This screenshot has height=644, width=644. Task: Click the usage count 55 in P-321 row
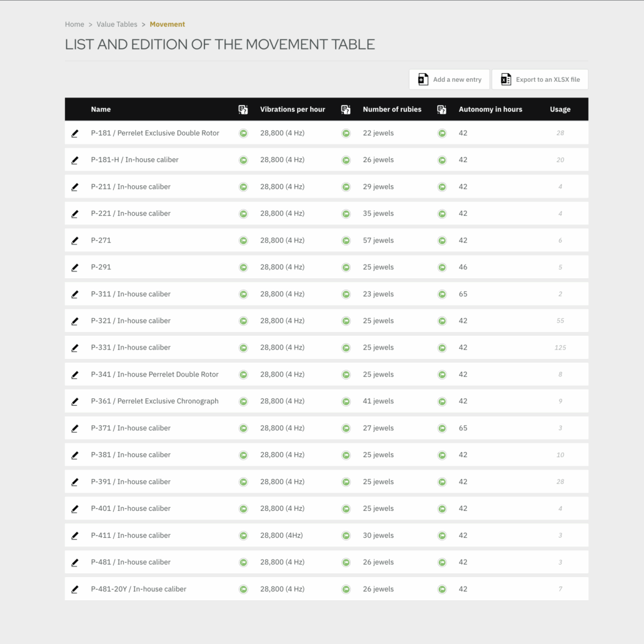(x=560, y=321)
